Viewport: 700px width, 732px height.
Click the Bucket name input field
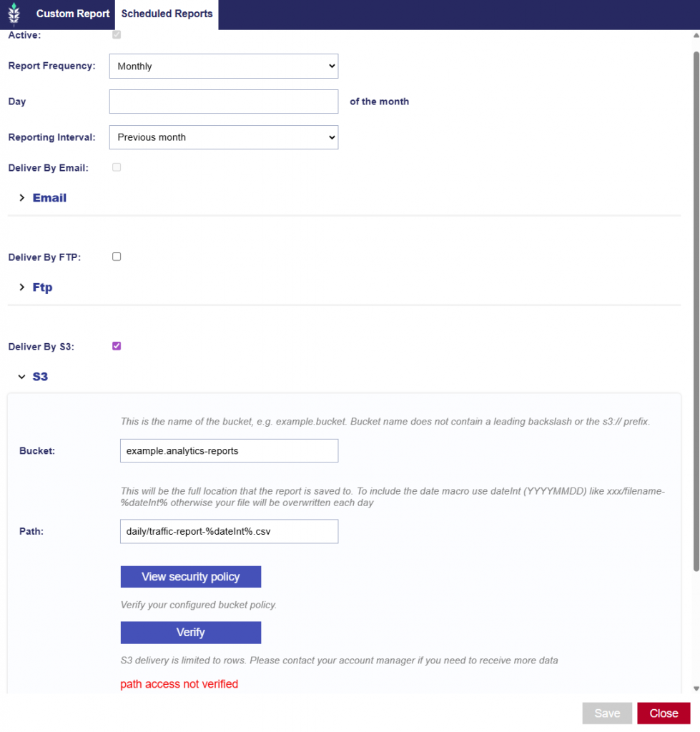(229, 451)
